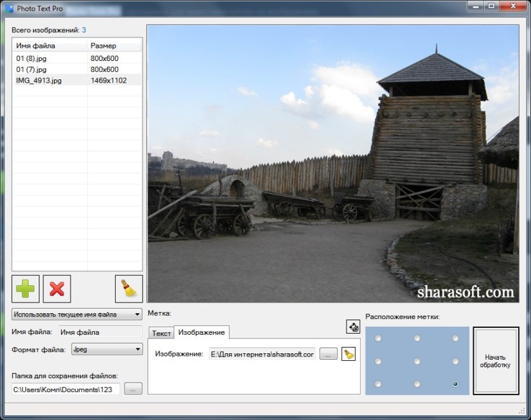The height and width of the screenshot is (420, 531).
Task: Select IMG_4913.jpg in the file list
Action: (x=77, y=81)
